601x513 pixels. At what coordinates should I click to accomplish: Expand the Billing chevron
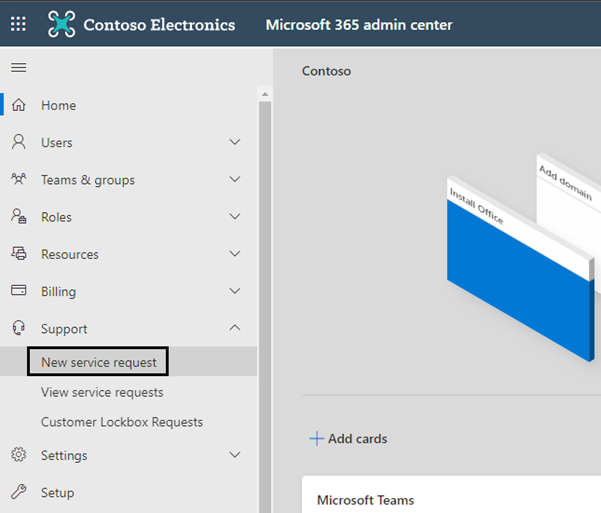[235, 291]
